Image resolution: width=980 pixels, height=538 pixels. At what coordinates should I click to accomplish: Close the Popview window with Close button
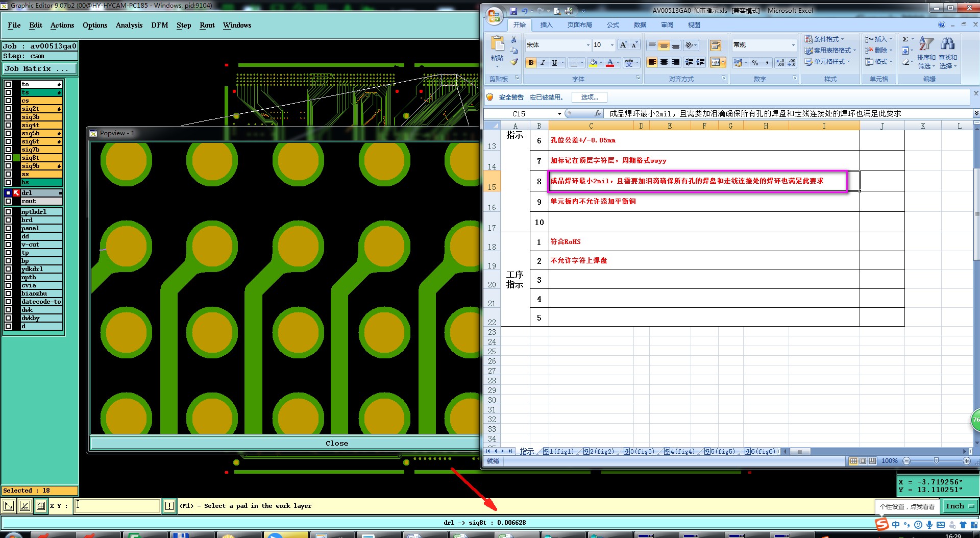337,443
